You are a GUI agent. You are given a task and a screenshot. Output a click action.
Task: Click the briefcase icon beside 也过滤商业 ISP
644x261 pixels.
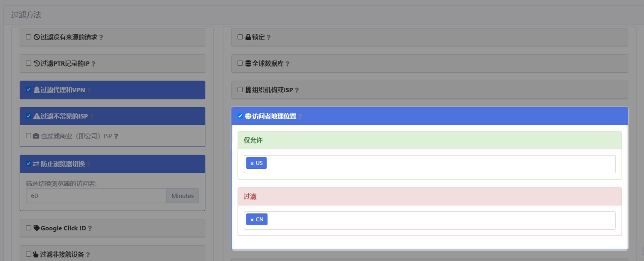click(x=36, y=136)
